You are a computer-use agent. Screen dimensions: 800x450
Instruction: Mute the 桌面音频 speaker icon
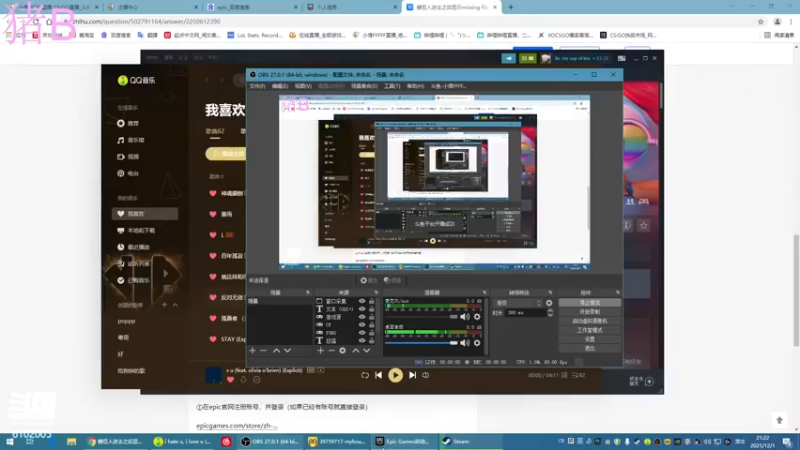point(465,343)
